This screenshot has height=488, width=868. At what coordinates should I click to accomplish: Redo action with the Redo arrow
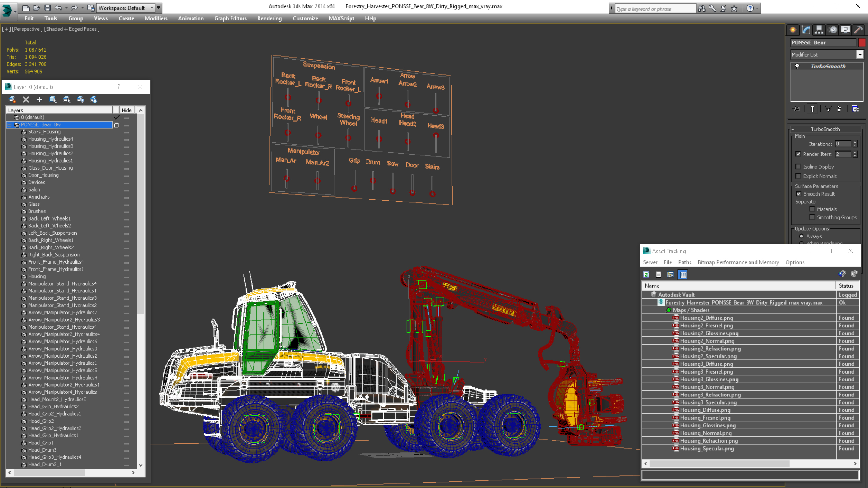(x=74, y=8)
